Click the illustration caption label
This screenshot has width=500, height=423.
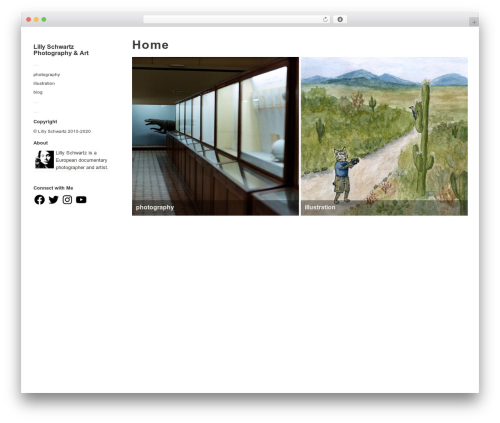click(x=320, y=207)
